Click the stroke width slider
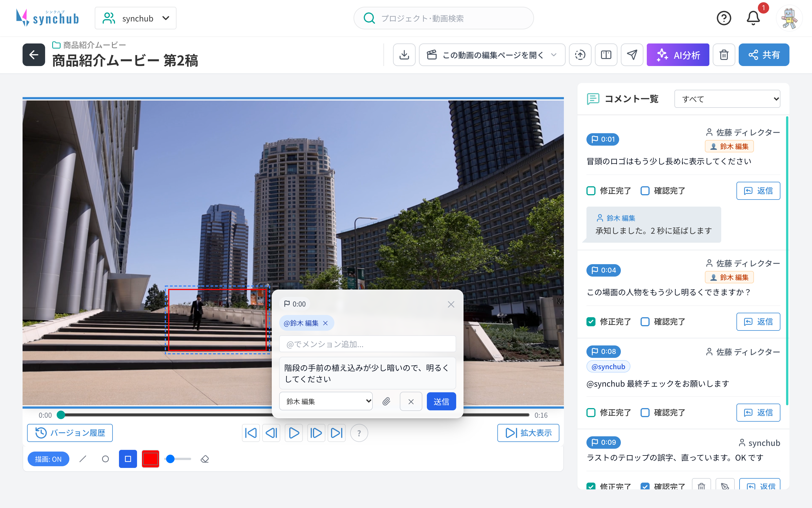 pos(178,459)
